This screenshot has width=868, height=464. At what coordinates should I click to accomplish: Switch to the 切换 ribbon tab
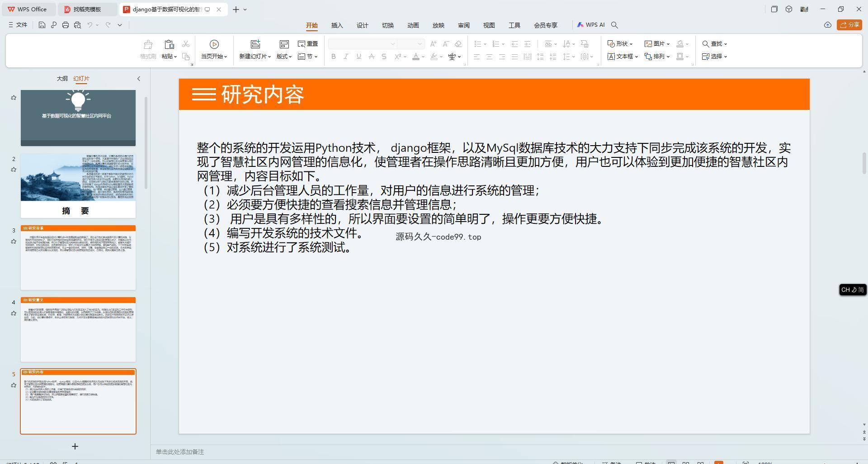click(x=387, y=25)
